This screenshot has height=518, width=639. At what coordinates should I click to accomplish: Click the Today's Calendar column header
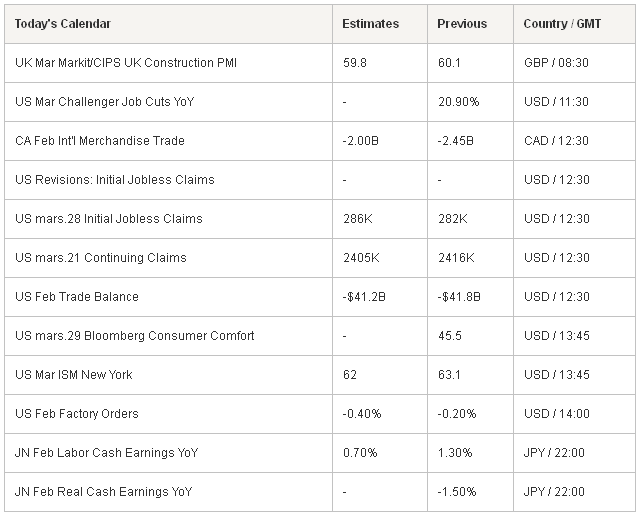click(63, 24)
